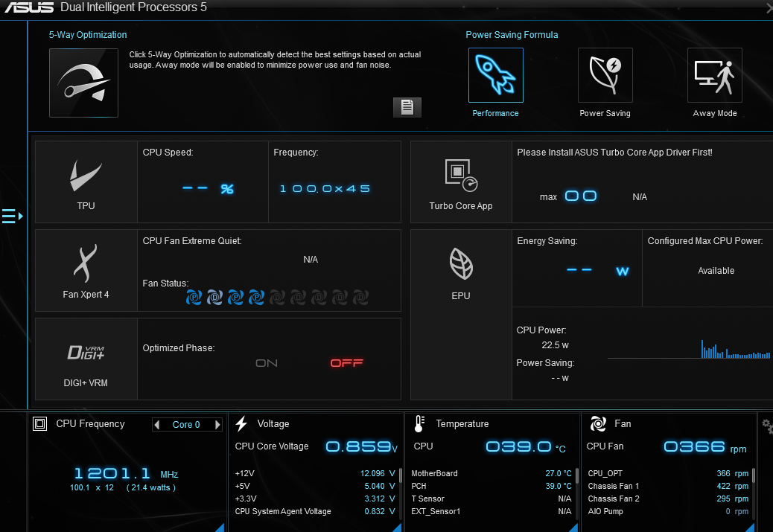The image size is (773, 532).
Task: Click the Temperature thermometer icon
Action: pyautogui.click(x=419, y=423)
